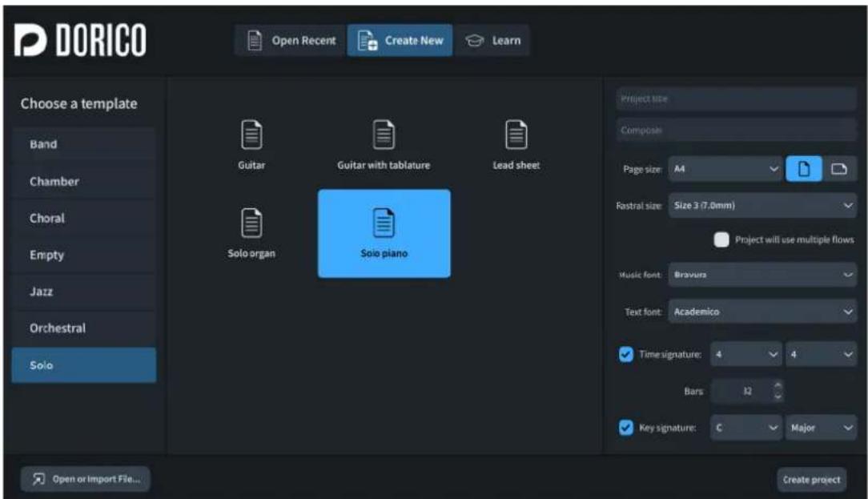Switch to the Open Recent tab
868x499 pixels.
coord(291,40)
